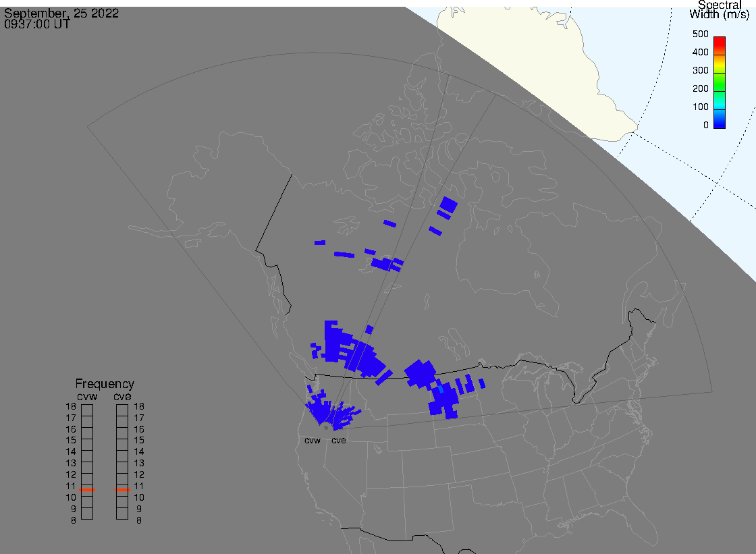Click the 11 label beside the cve scale
The image size is (756, 554).
[139, 486]
